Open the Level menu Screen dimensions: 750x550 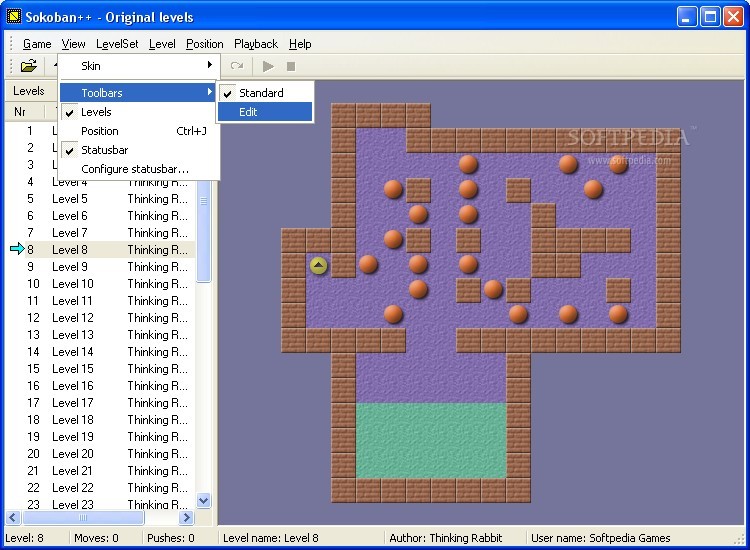tap(162, 44)
